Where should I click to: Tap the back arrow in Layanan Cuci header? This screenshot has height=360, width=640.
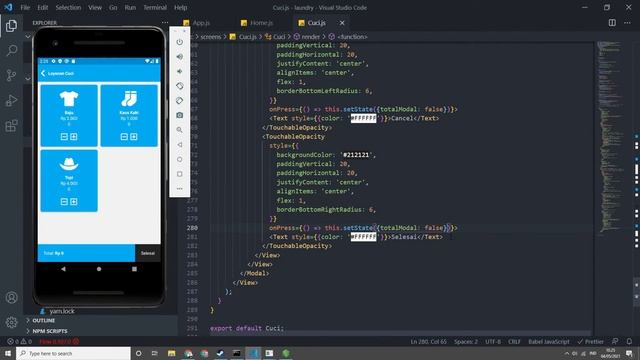coord(43,73)
